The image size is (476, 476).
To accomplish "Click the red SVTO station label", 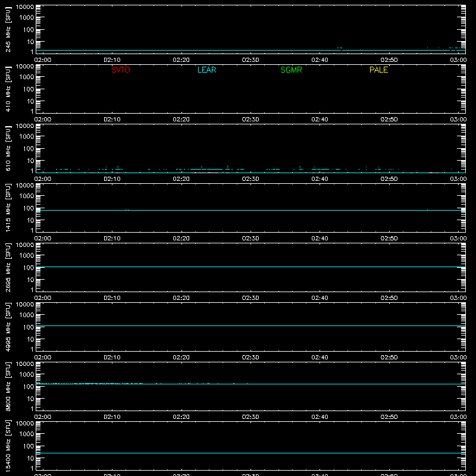I will 121,70.
